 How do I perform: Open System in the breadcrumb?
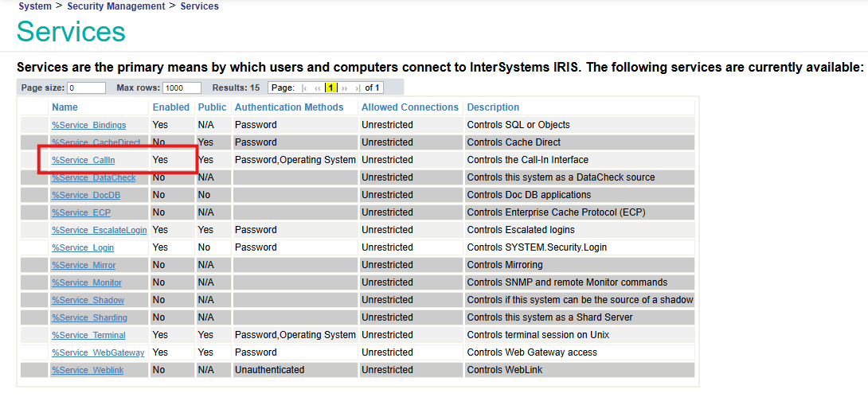tap(35, 6)
